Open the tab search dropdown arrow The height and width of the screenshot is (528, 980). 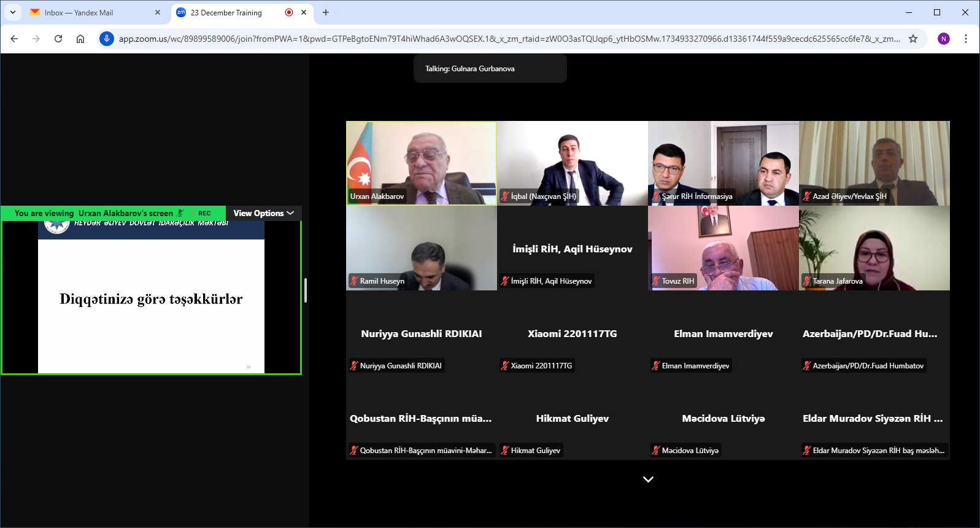[13, 12]
